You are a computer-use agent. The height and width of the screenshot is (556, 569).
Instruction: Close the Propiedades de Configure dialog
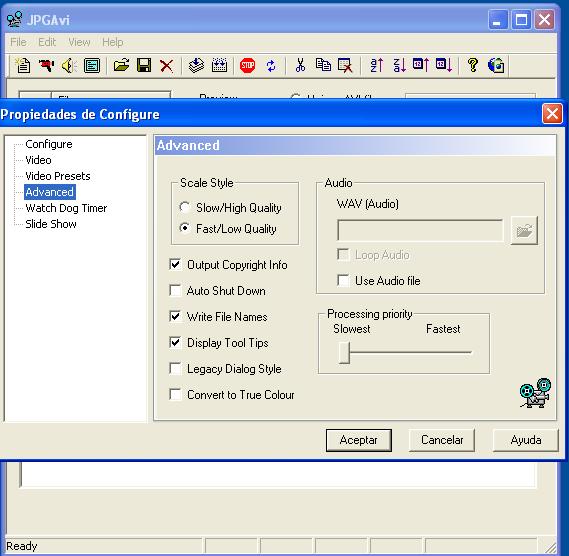552,114
